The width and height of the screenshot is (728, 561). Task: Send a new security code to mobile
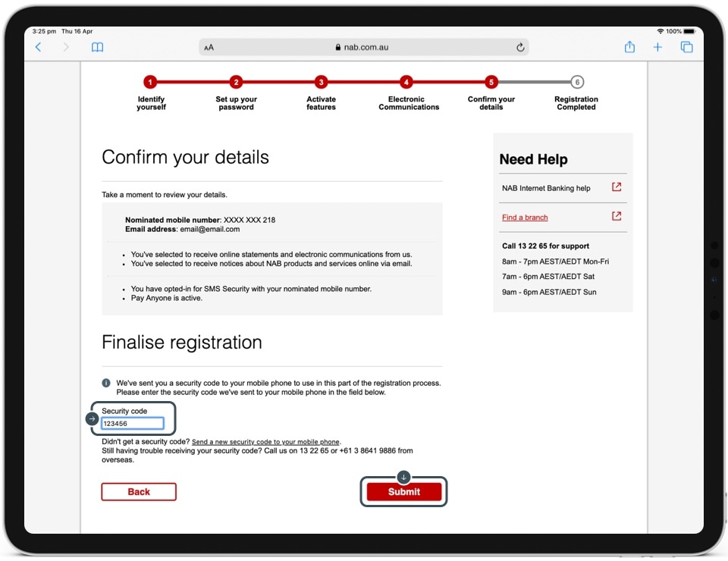[265, 442]
